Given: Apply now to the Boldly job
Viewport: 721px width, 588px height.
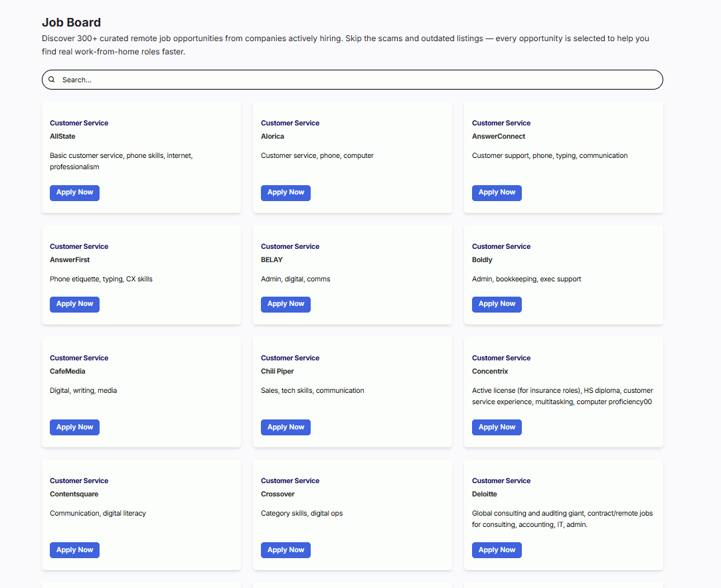Looking at the screenshot, I should [497, 304].
